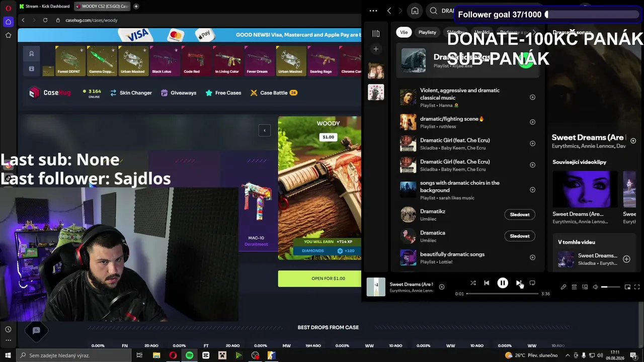Toggle shuffle playback
Viewport: 644px width, 362px height.
click(x=473, y=283)
